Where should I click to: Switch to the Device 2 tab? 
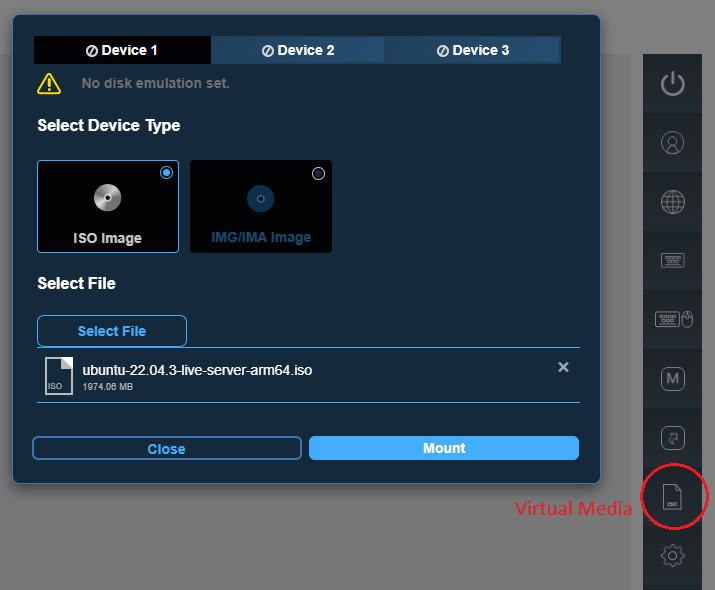click(x=298, y=50)
